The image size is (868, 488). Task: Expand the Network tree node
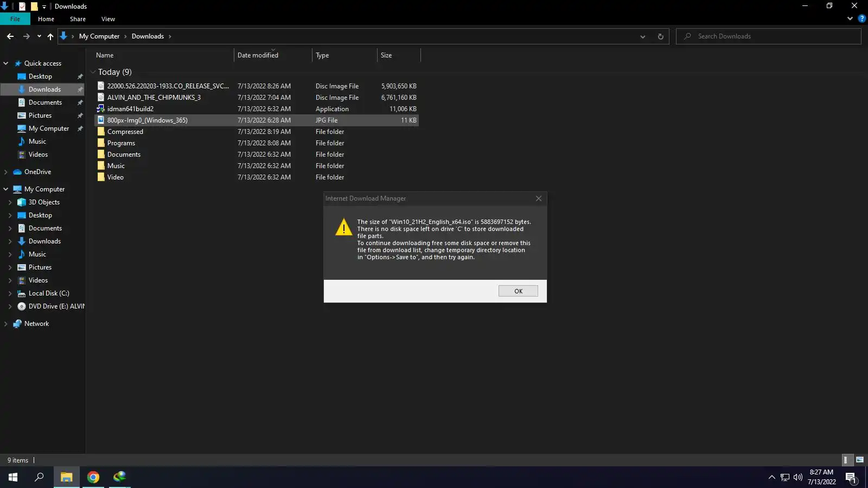coord(6,324)
